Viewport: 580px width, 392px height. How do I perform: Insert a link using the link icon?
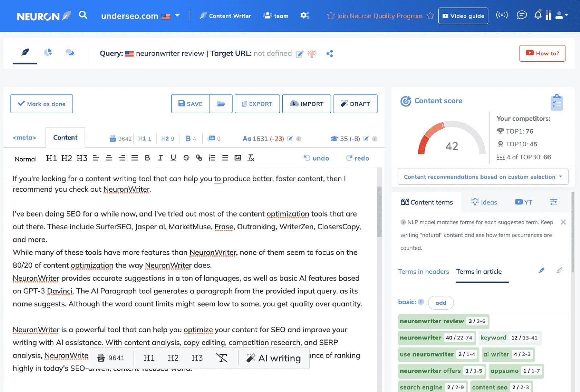click(199, 158)
